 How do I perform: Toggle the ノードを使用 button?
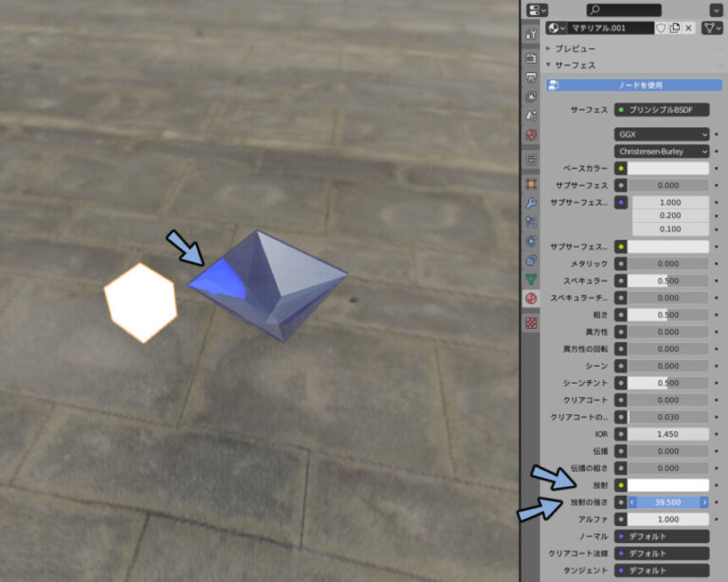634,85
